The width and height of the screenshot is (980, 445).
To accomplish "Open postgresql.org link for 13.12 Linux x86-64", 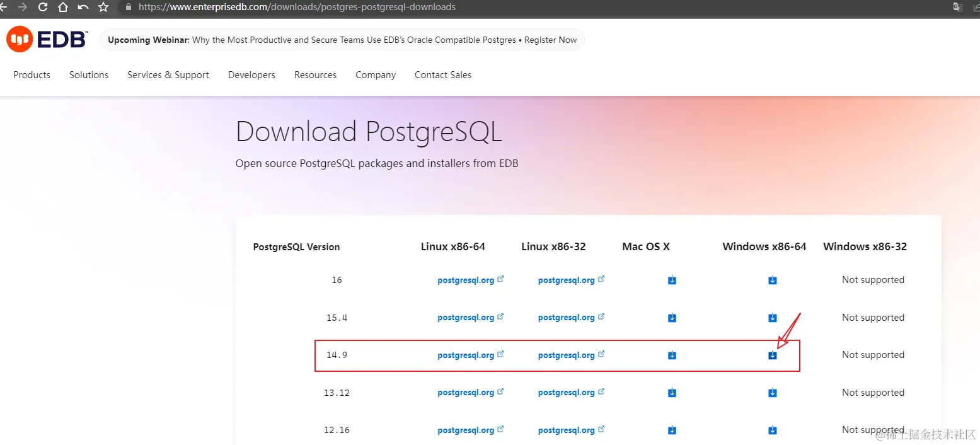I will point(470,393).
